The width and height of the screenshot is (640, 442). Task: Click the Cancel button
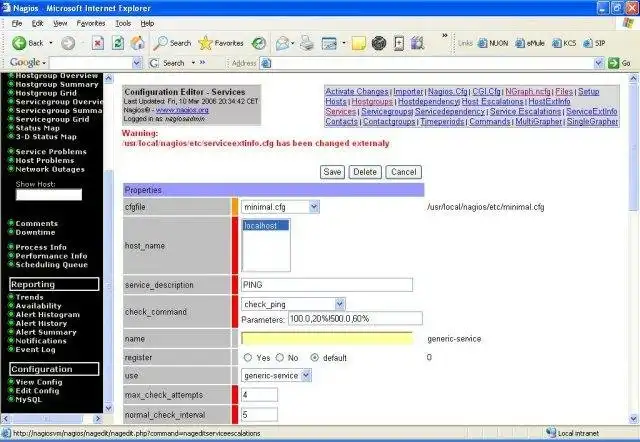404,172
